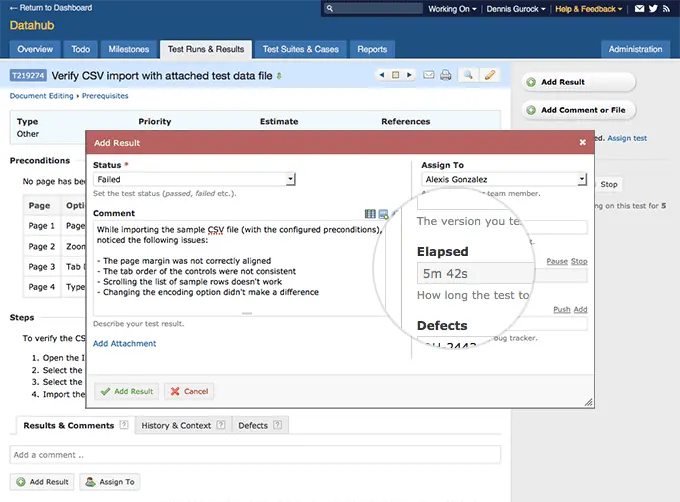Click the magnifier zoom icon in test toolbar
Viewport: 680px width, 502px height.
[468, 75]
